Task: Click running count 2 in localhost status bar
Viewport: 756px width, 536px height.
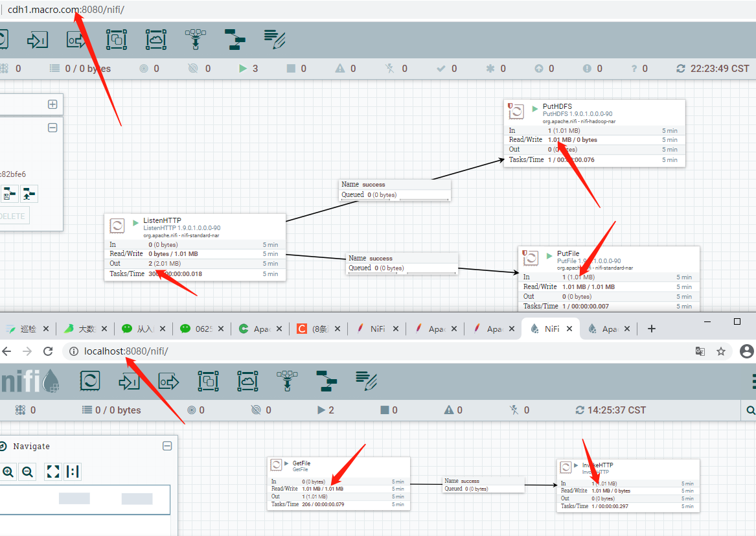Action: [x=326, y=410]
